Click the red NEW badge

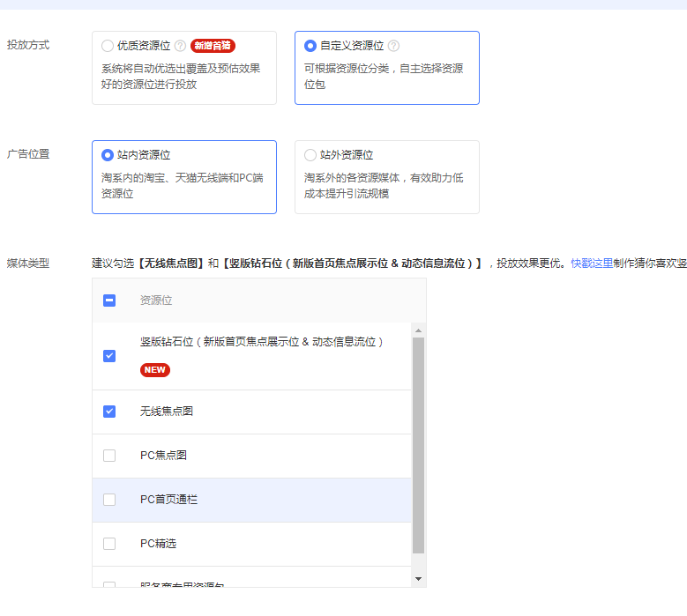click(155, 370)
